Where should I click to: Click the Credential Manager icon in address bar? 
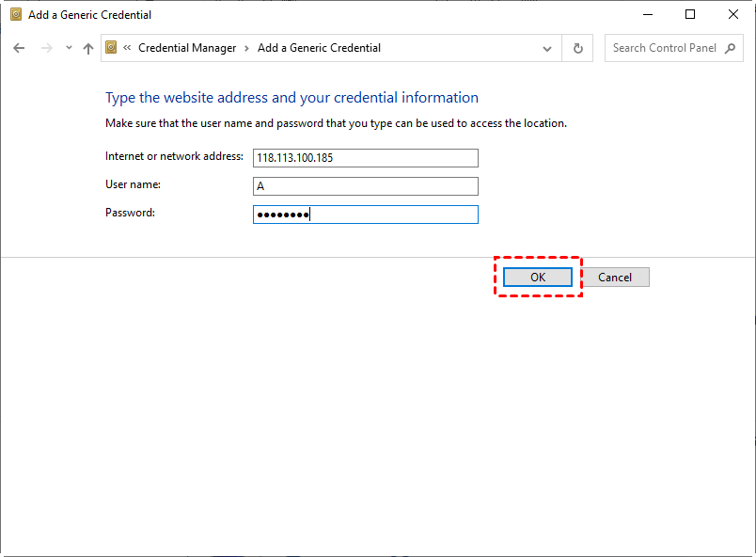point(112,48)
